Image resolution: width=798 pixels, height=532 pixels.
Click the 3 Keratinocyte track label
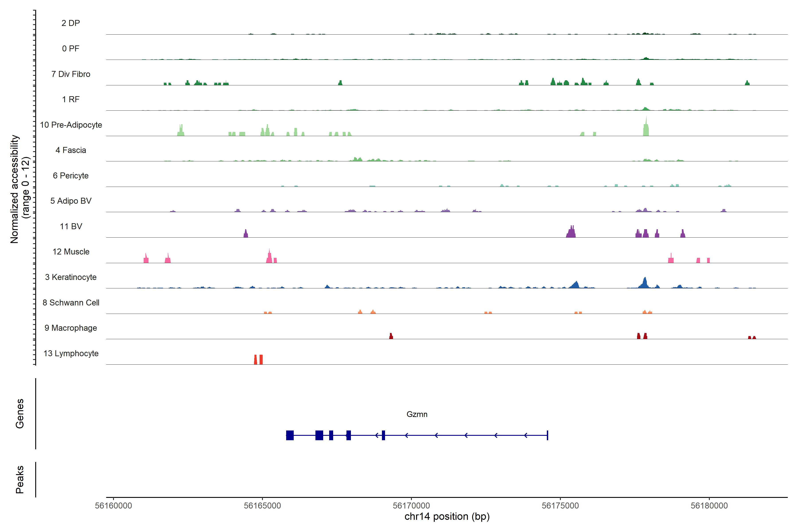pyautogui.click(x=71, y=277)
